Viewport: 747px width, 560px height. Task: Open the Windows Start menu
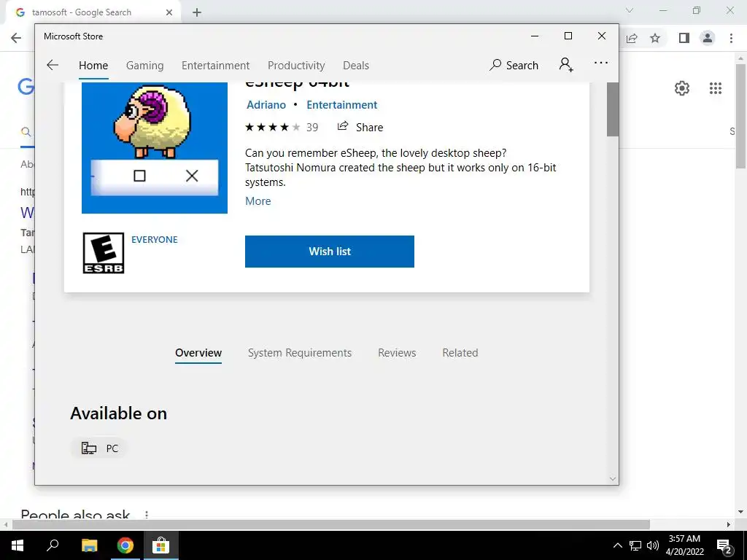tap(18, 545)
